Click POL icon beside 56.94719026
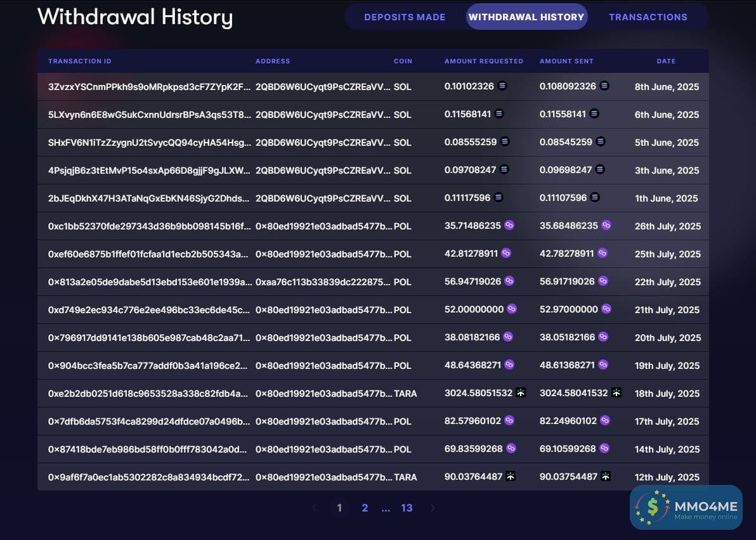This screenshot has width=756, height=540. tap(509, 281)
